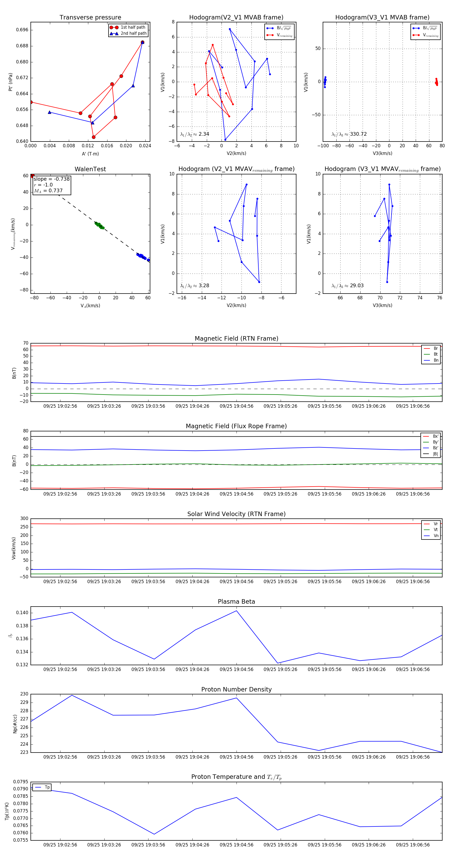The image size is (473, 868).
Task: Click the "WalenTest" plot title
Action: pyautogui.click(x=90, y=169)
